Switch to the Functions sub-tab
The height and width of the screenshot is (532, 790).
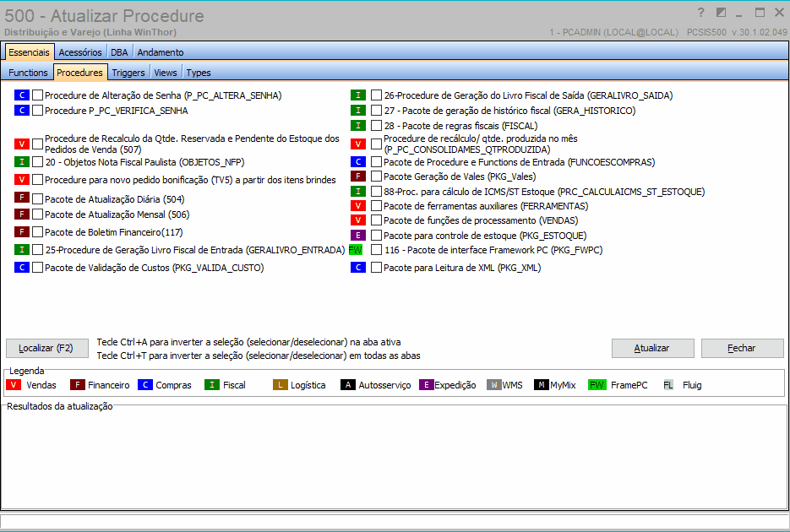click(28, 73)
